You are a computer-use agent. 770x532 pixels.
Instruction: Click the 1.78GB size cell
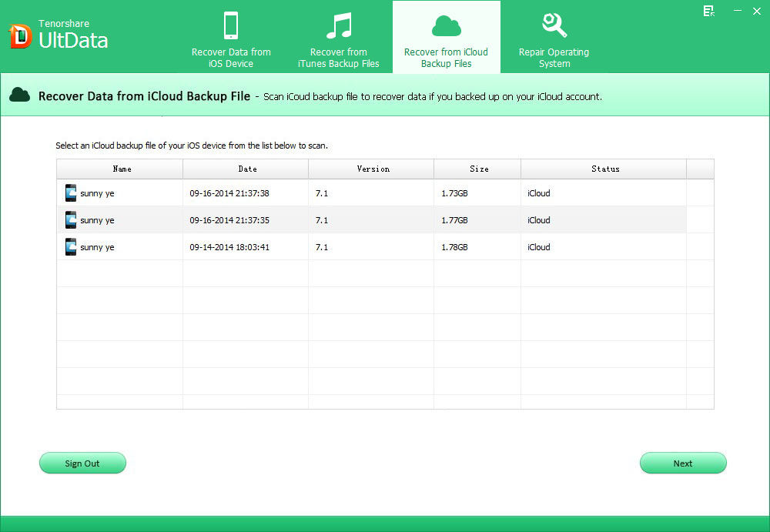454,247
